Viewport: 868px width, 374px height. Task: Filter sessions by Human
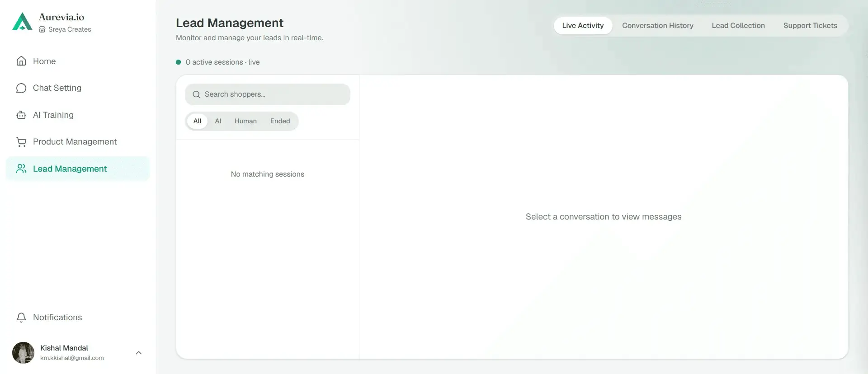pyautogui.click(x=245, y=121)
